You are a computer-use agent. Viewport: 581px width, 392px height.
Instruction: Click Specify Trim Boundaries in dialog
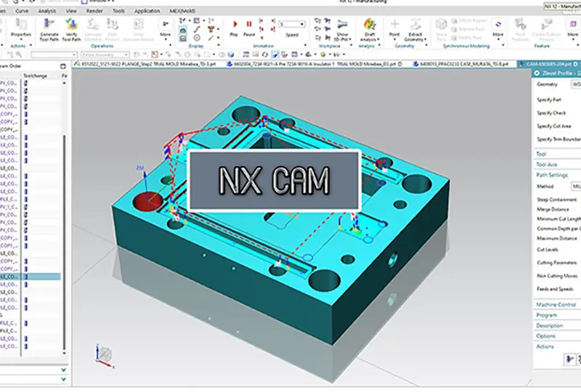click(558, 139)
